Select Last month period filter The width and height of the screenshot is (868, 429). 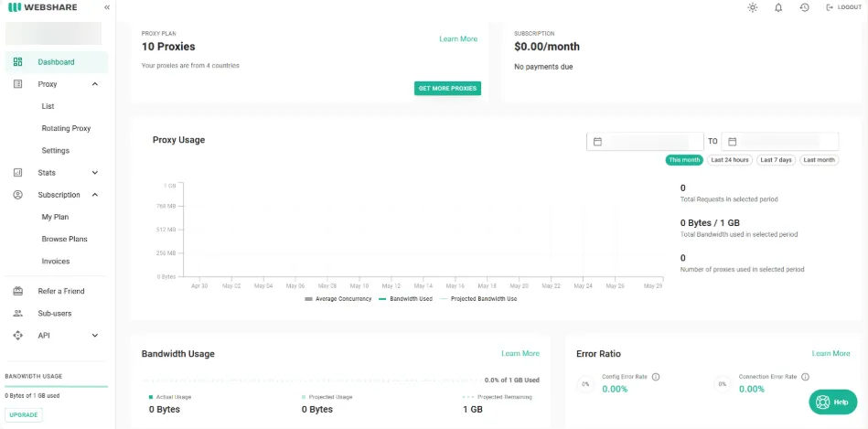(x=819, y=160)
